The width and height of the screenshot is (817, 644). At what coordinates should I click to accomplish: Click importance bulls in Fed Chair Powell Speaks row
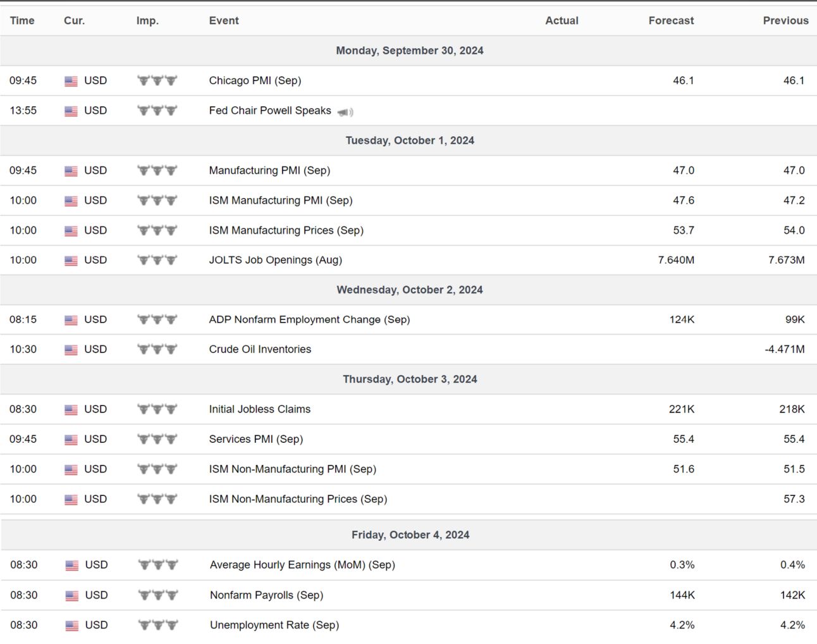(157, 110)
